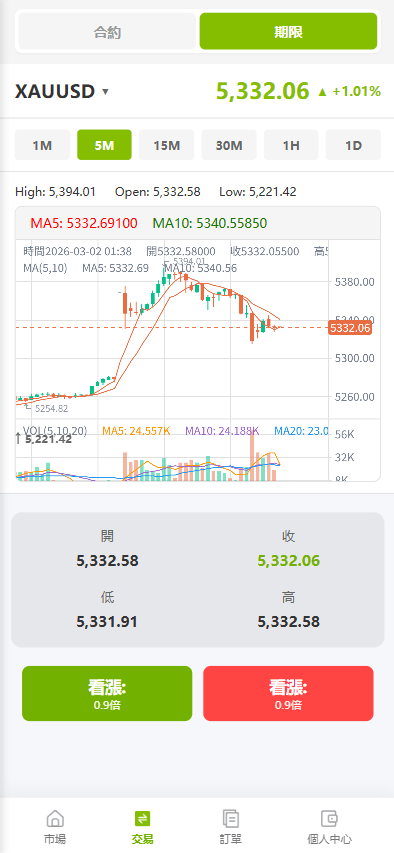
Task: Click the 5332.06 price tag on axis
Action: click(x=350, y=328)
